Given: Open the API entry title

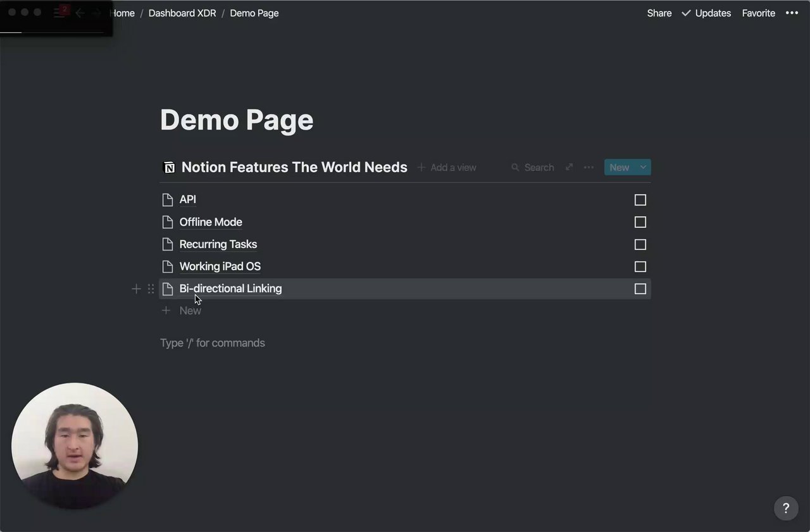Looking at the screenshot, I should tap(188, 199).
